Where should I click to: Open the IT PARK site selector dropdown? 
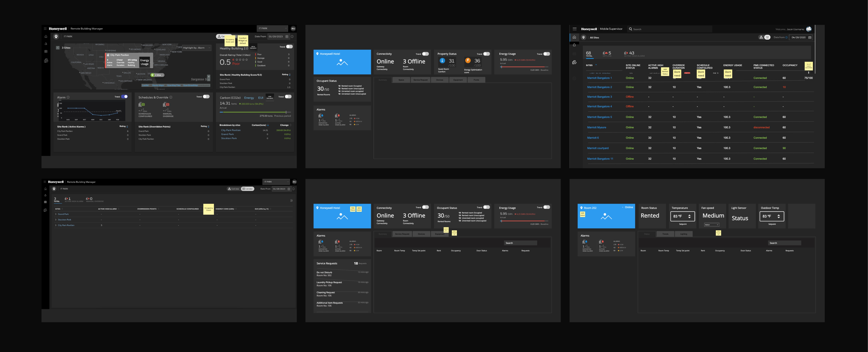click(x=273, y=28)
